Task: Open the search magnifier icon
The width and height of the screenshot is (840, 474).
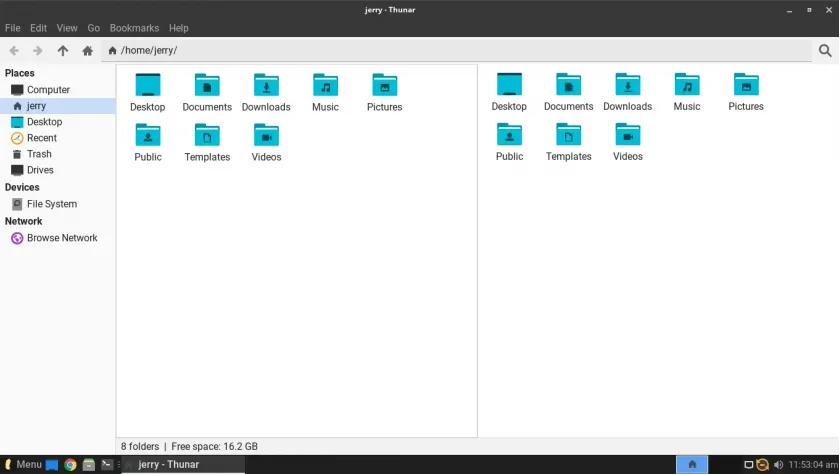Action: pos(825,50)
